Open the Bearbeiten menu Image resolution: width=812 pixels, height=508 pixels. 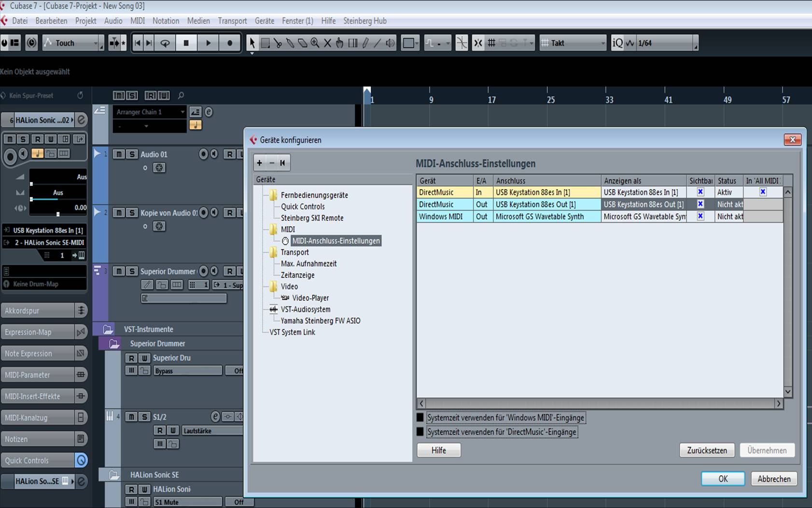[x=51, y=21]
